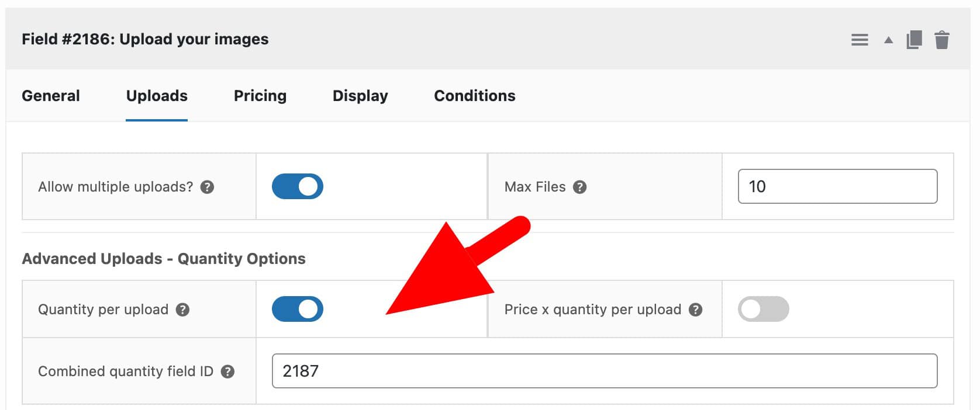The image size is (980, 410).
Task: Click help icon next to Price x quantity
Action: point(695,310)
